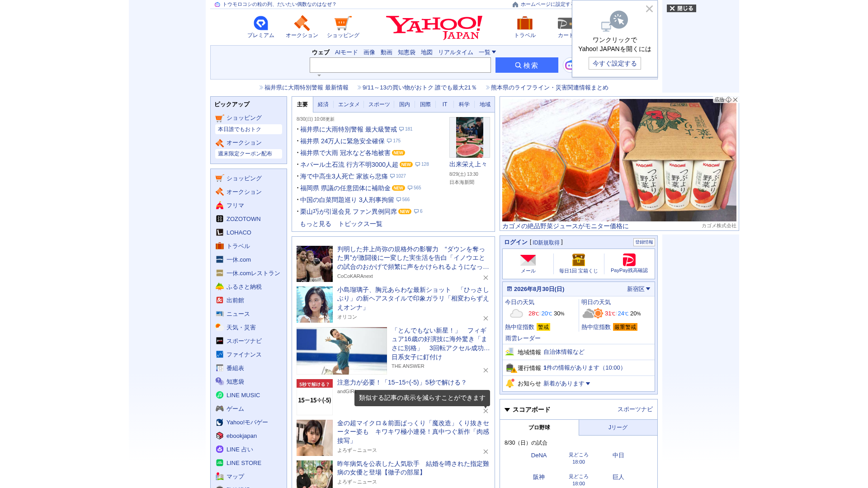This screenshot has height=488, width=868.
Task: Open フリマ in the sidebar
Action: click(x=235, y=206)
